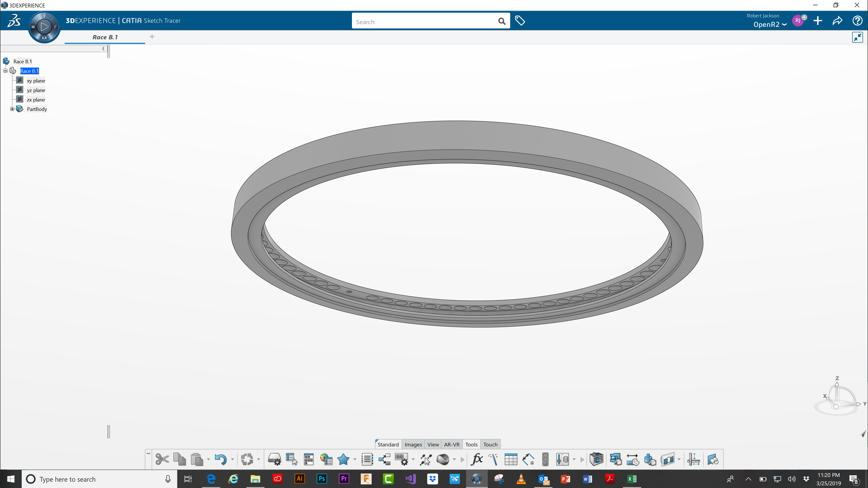Click the 3D printer icon

click(x=597, y=459)
